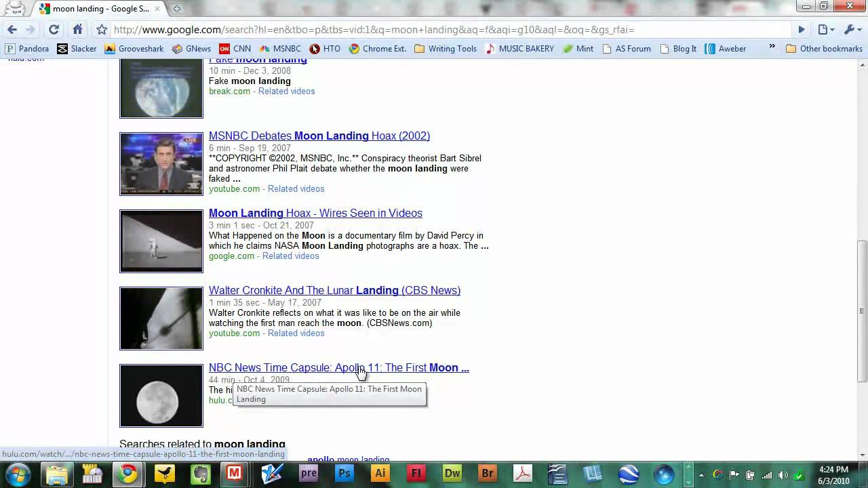The height and width of the screenshot is (488, 868).
Task: Open the Mint bookmark
Action: click(x=578, y=49)
